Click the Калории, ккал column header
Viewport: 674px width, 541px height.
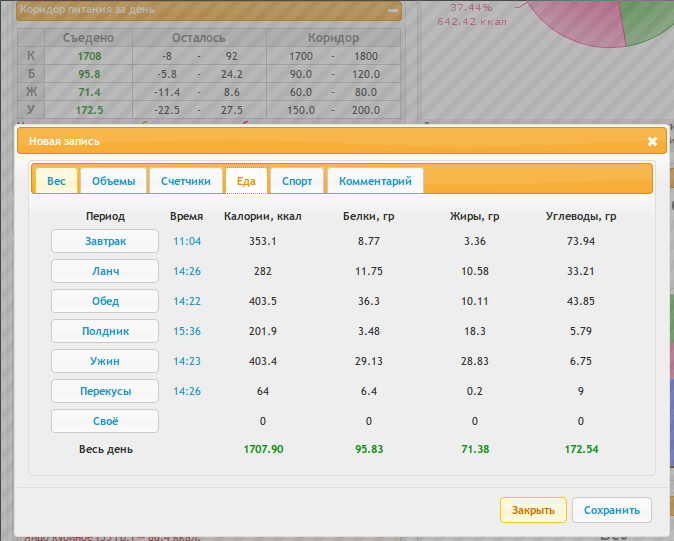[x=263, y=216]
